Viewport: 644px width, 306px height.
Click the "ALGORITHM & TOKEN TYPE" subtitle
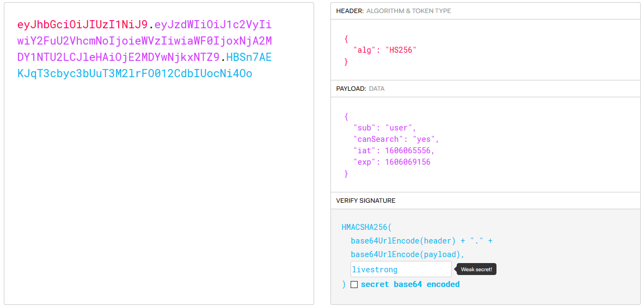tap(408, 11)
